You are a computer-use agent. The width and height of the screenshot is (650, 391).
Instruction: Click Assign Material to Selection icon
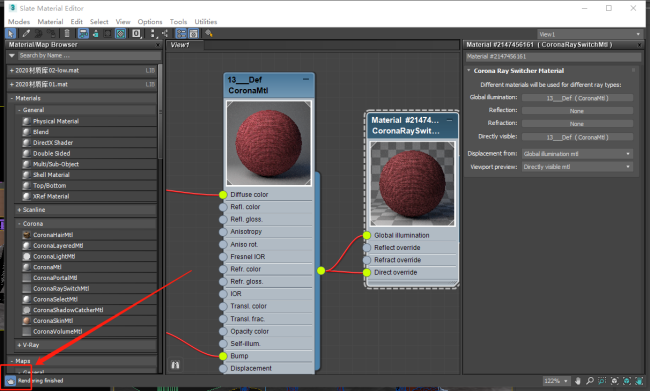pos(51,34)
